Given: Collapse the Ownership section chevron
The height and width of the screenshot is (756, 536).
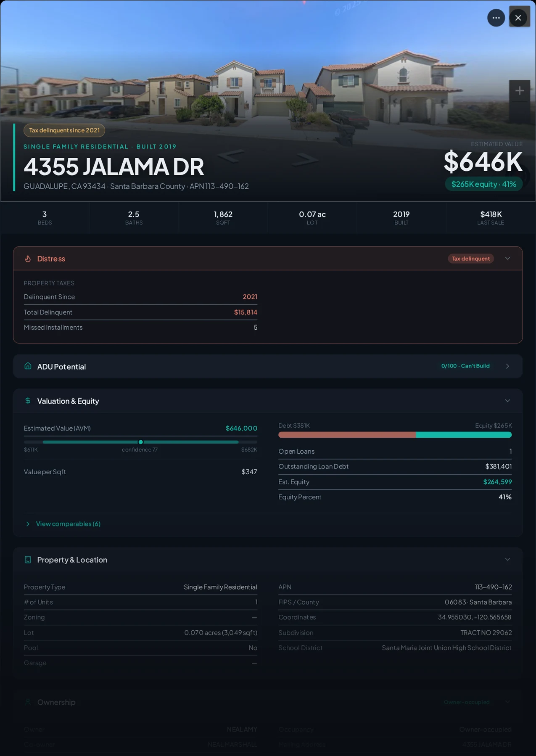Looking at the screenshot, I should coord(507,702).
